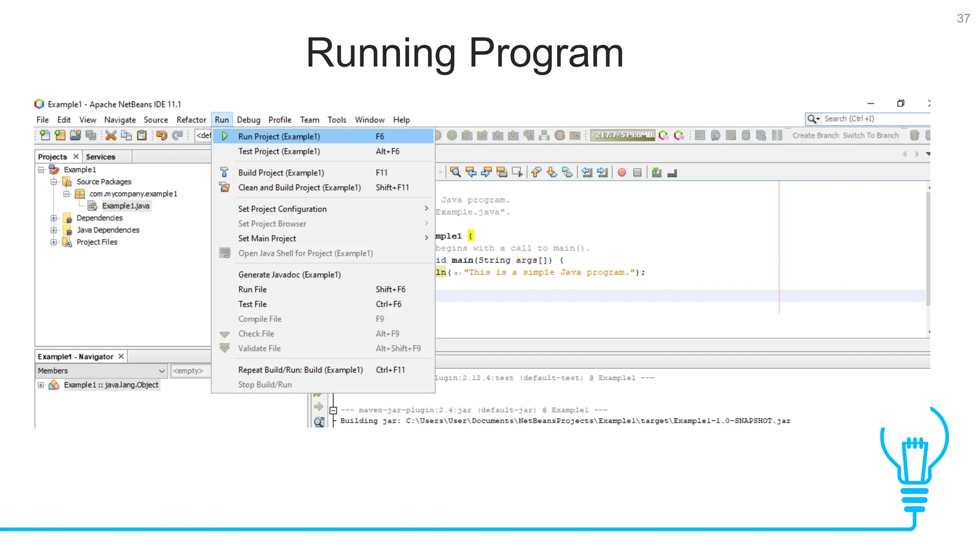Select Clean and Build Project menu entry
Viewport: 980px width, 551px height.
click(x=300, y=187)
